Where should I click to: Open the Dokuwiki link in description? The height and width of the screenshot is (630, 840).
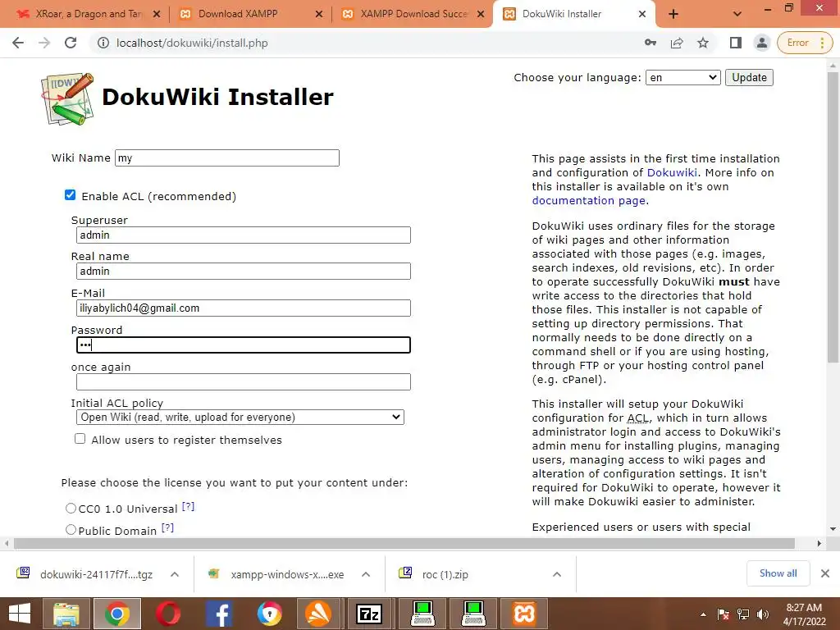coord(672,172)
